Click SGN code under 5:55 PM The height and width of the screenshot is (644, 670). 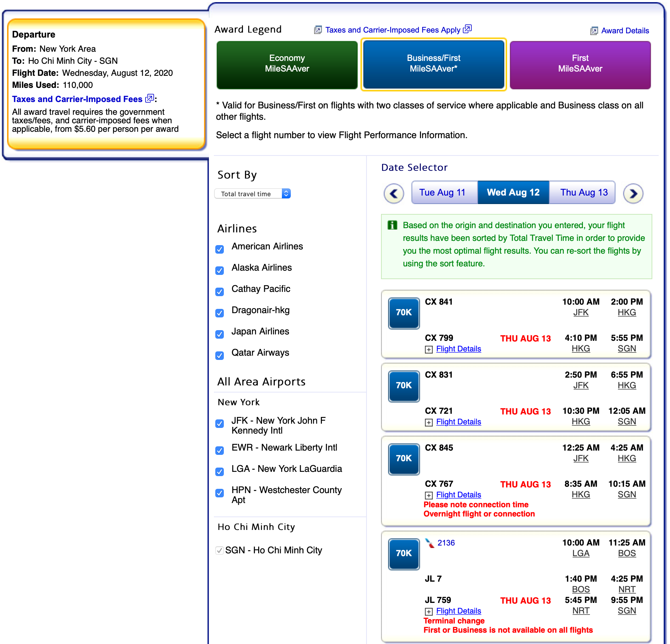[x=627, y=349]
